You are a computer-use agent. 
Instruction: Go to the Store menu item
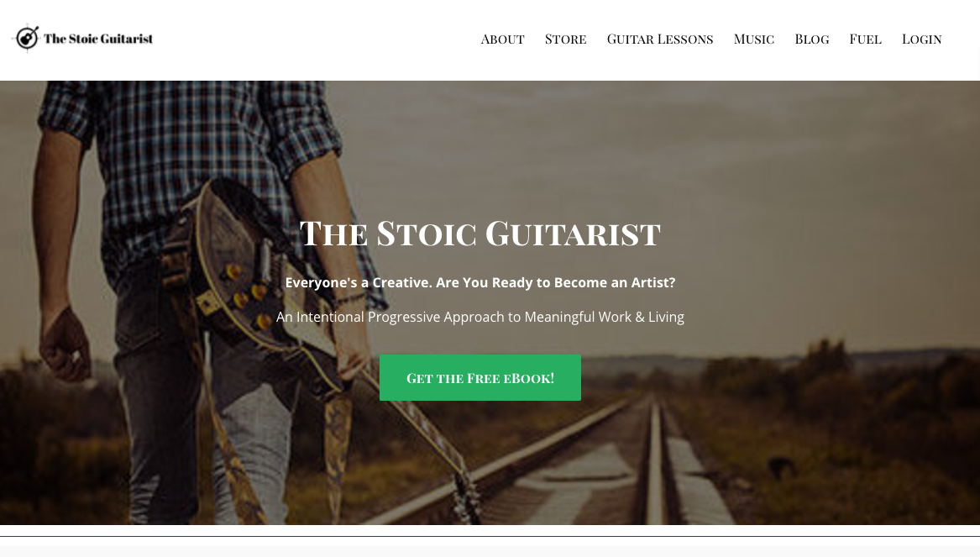point(566,39)
